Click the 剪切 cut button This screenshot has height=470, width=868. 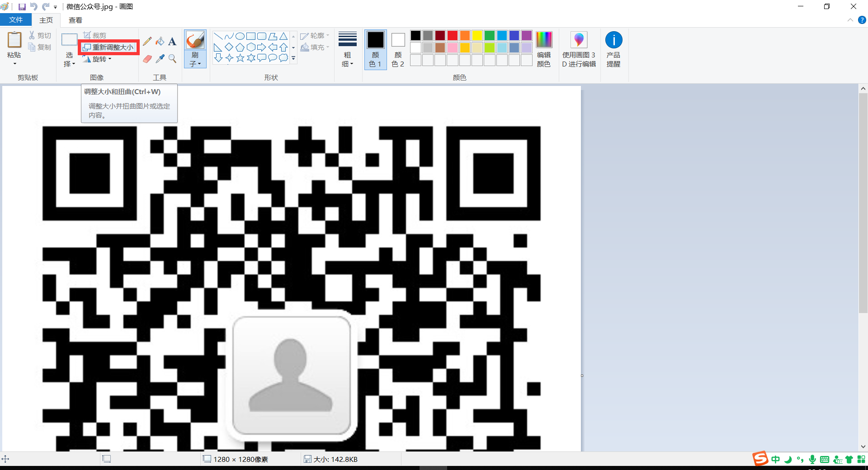[x=40, y=35]
